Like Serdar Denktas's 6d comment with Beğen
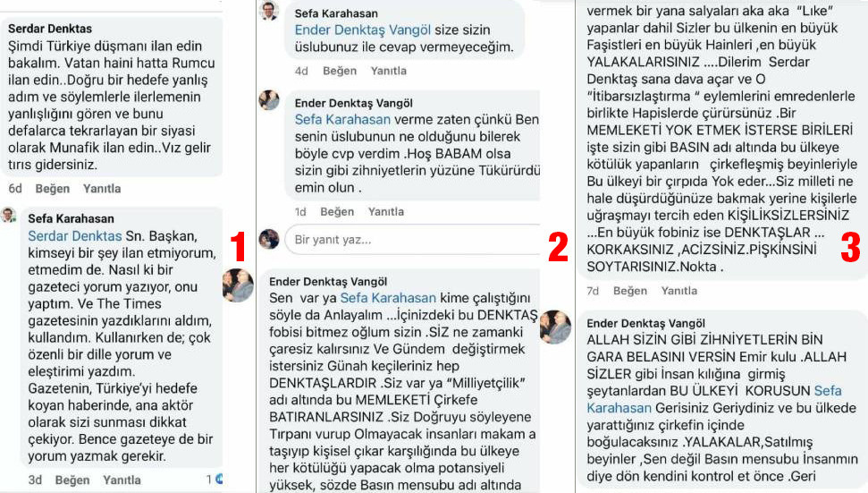Screen dimensions: 868x493 53,188
